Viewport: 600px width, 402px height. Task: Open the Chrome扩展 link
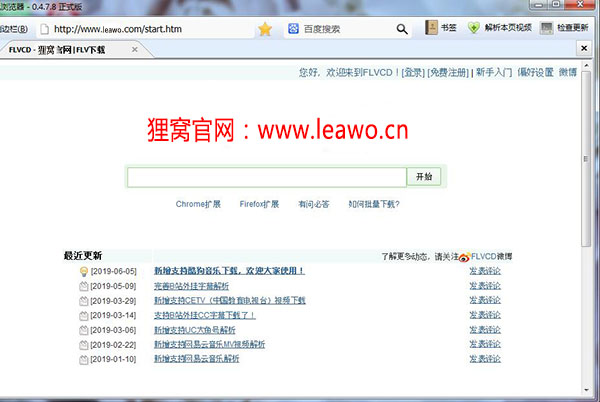[x=198, y=204]
